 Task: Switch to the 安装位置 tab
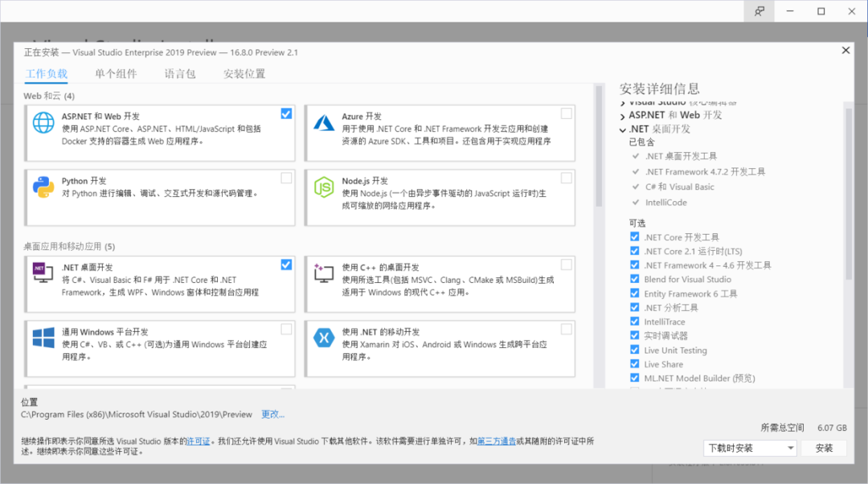[x=244, y=74]
